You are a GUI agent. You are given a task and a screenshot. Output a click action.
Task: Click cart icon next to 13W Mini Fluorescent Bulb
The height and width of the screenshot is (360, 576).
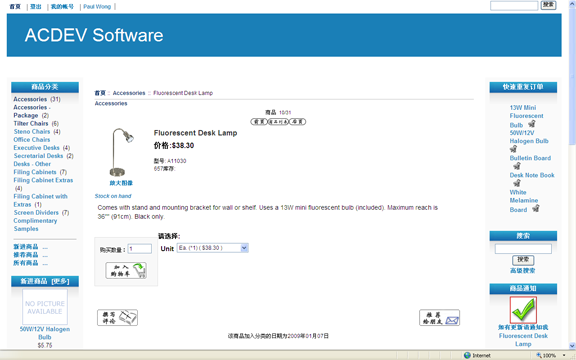532,125
